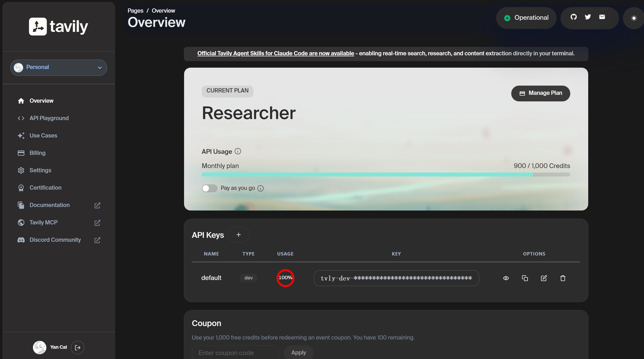Focus the Enter coupon code field
This screenshot has height=359, width=644.
coord(235,352)
